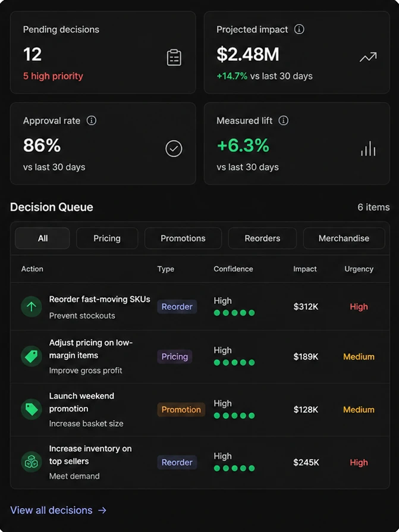Click the Promotion badge on weekend promotion row

click(x=181, y=409)
